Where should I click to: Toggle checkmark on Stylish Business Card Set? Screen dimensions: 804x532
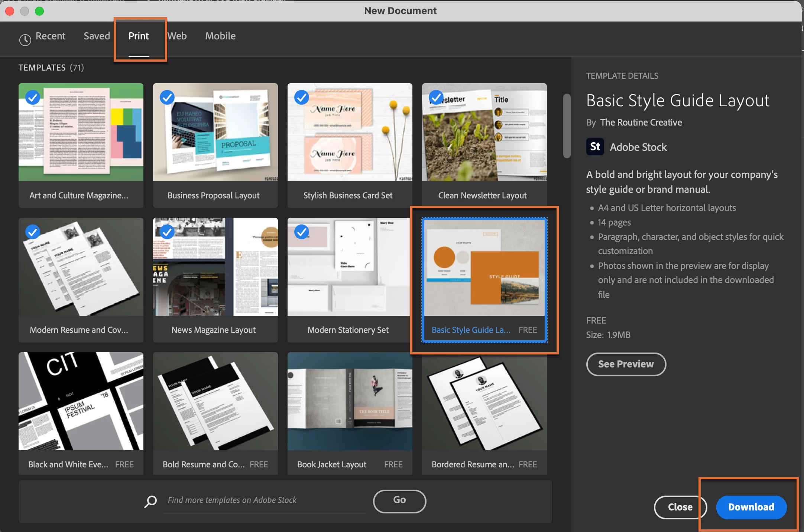click(302, 98)
